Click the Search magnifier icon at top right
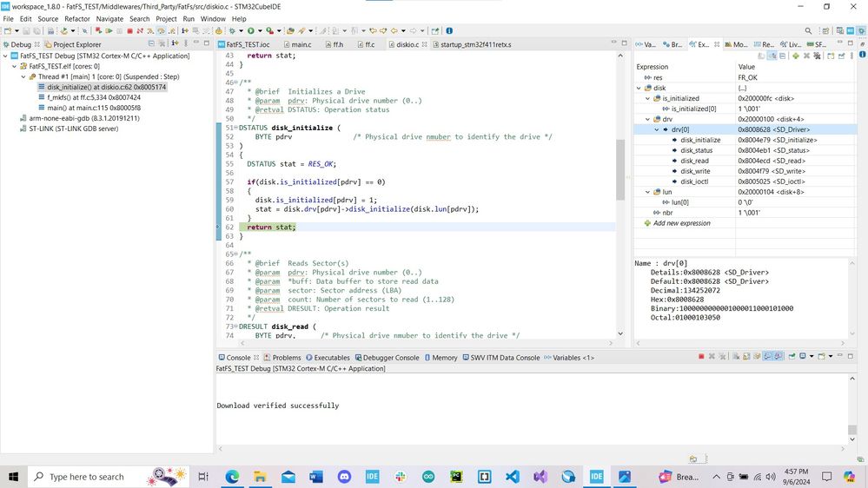This screenshot has width=868, height=488. coord(808,31)
